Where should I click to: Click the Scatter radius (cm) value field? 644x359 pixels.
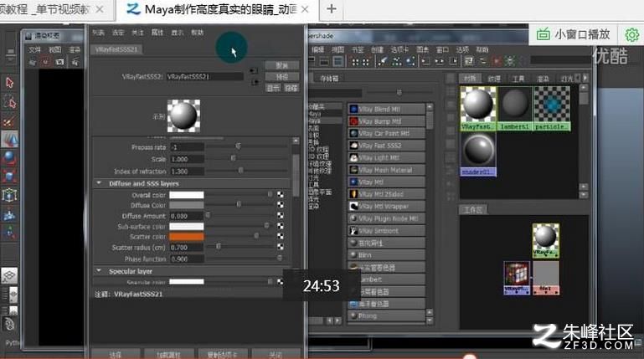(x=187, y=248)
